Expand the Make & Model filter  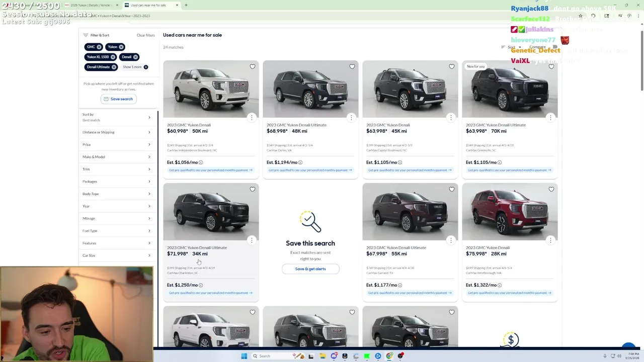pyautogui.click(x=117, y=157)
